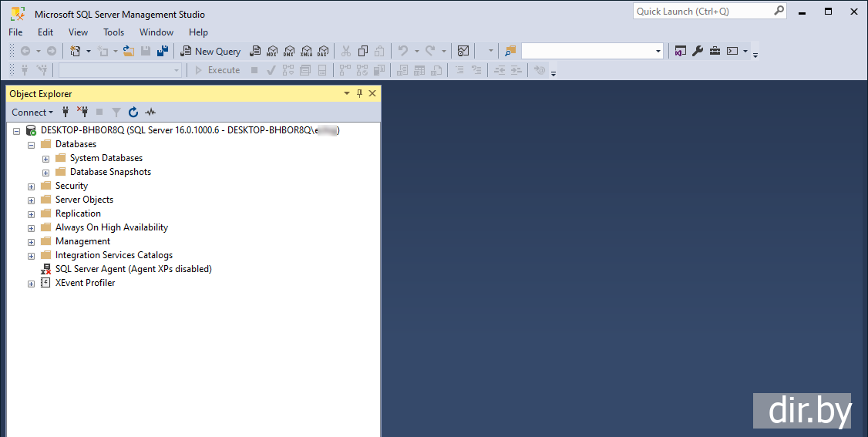
Task: Open an Analysis Services MDX Query
Action: 272,51
